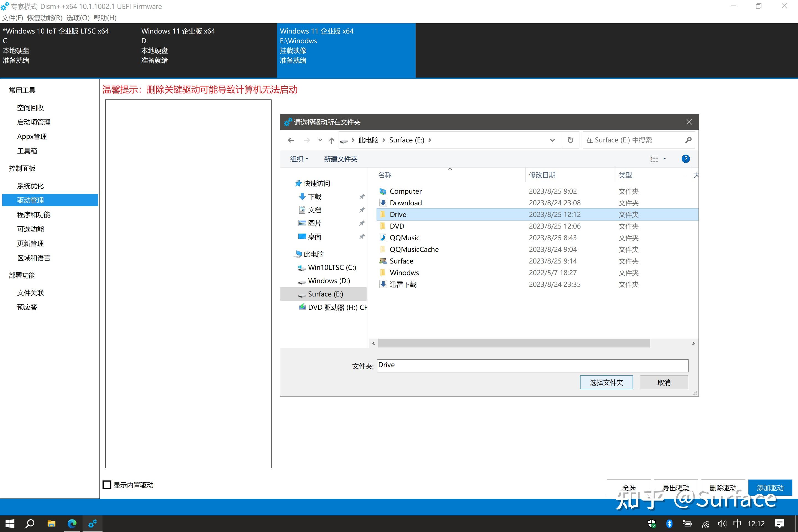
Task: Open the 恢复功能(R) menu
Action: pos(45,18)
